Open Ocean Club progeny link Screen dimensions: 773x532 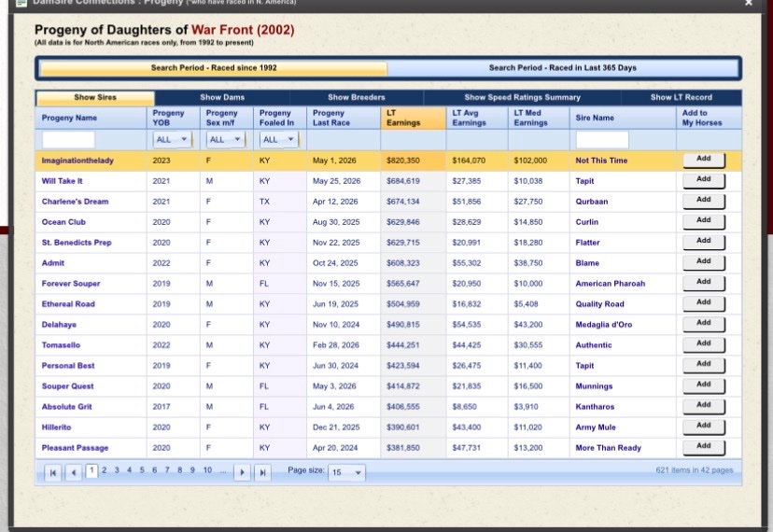tap(63, 222)
